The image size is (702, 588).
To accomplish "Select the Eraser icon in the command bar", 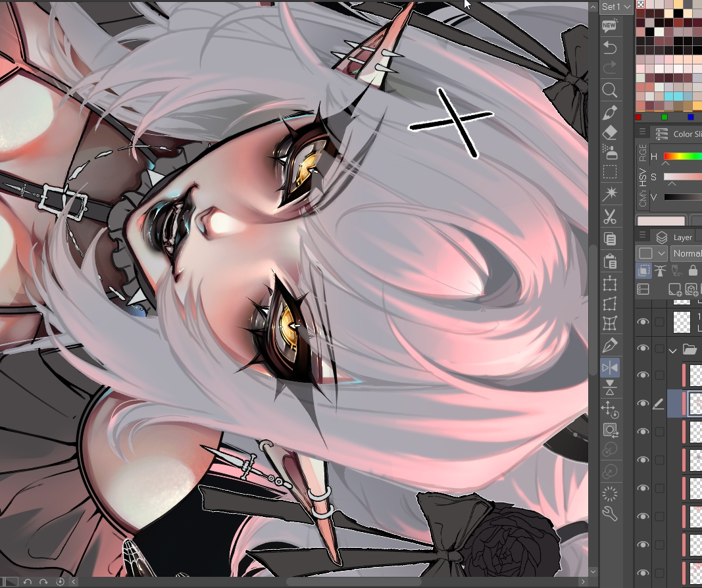I will pyautogui.click(x=610, y=133).
